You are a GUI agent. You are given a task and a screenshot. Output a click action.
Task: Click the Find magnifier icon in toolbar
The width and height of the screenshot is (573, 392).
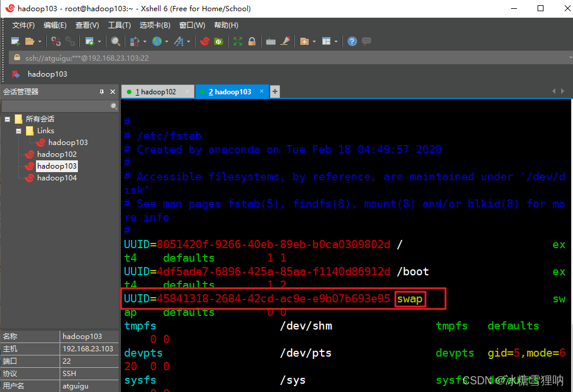click(116, 41)
